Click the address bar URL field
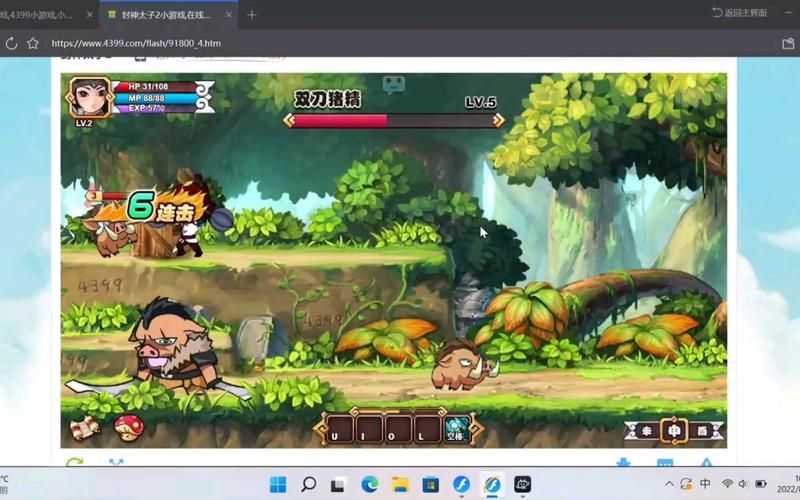 136,43
